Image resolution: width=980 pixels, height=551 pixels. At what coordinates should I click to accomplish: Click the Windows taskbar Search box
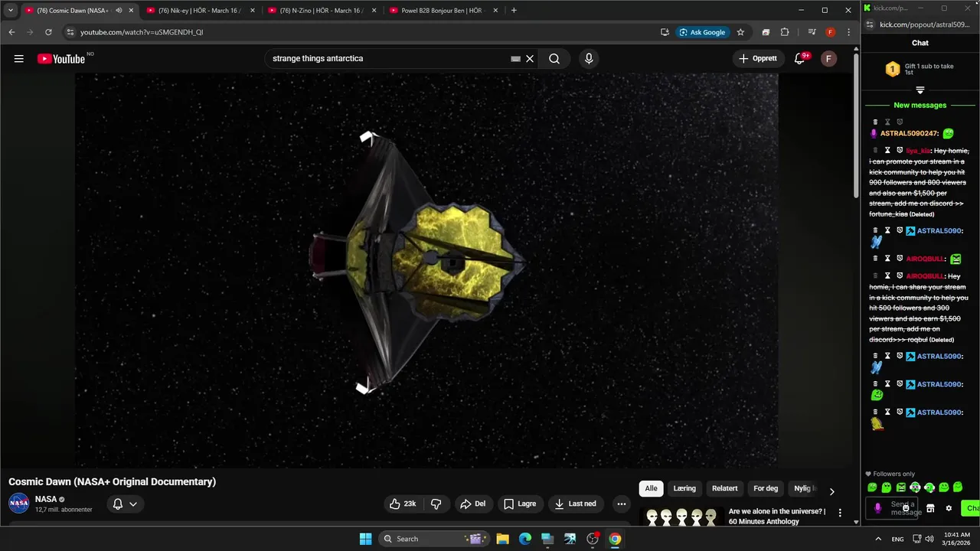[x=435, y=539]
